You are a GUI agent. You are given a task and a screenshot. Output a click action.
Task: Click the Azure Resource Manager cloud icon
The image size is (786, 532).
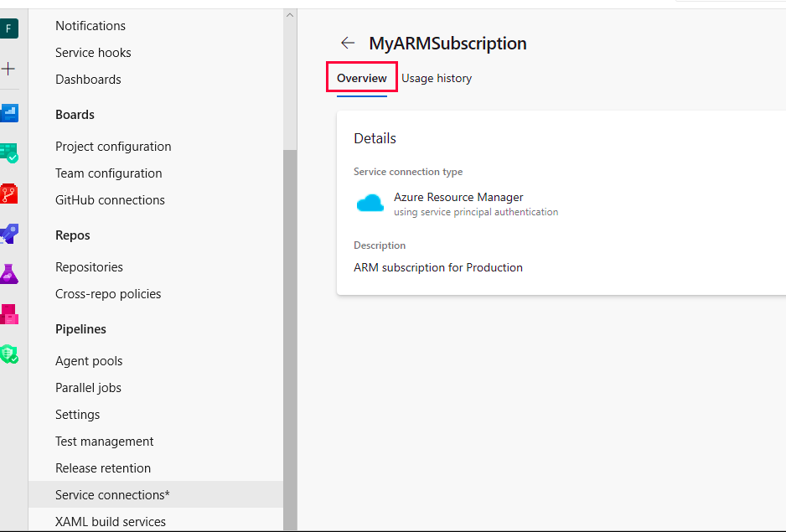370,204
